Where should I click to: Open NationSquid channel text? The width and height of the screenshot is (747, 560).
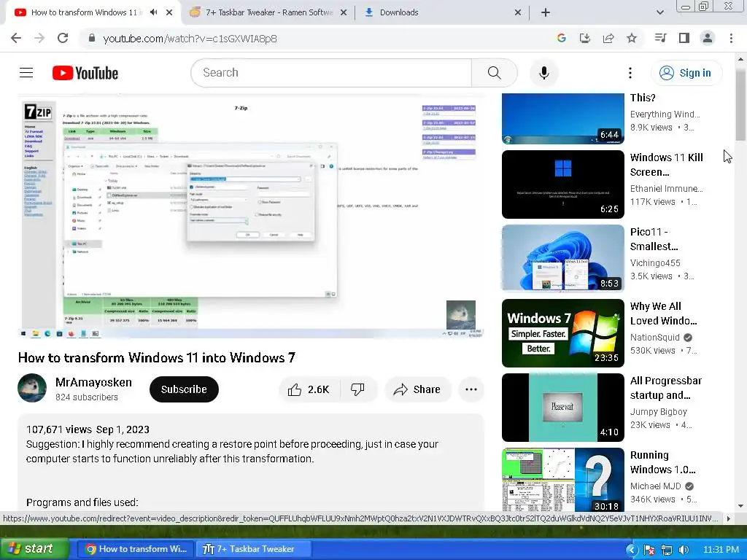tap(654, 337)
